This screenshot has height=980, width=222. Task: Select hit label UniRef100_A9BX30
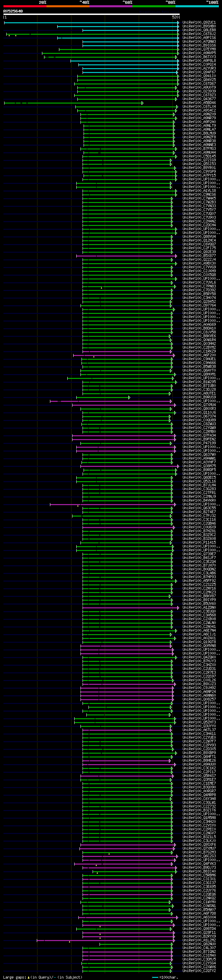199,263
